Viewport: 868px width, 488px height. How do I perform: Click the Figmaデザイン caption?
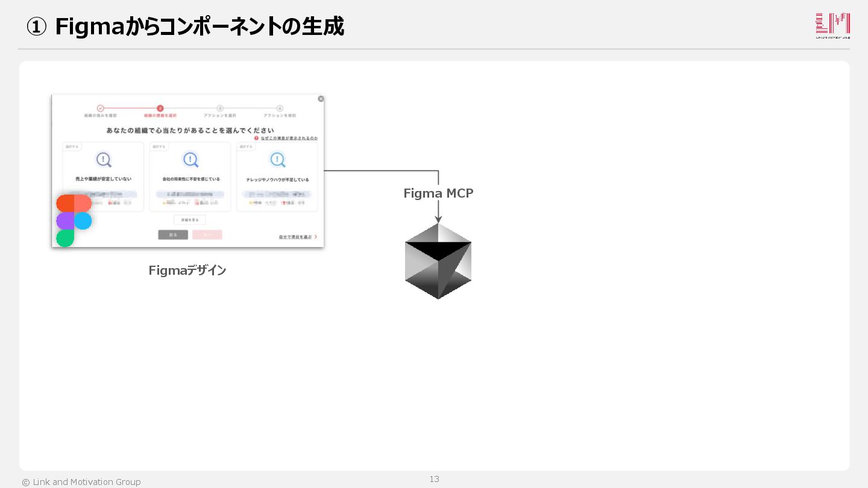pos(187,271)
